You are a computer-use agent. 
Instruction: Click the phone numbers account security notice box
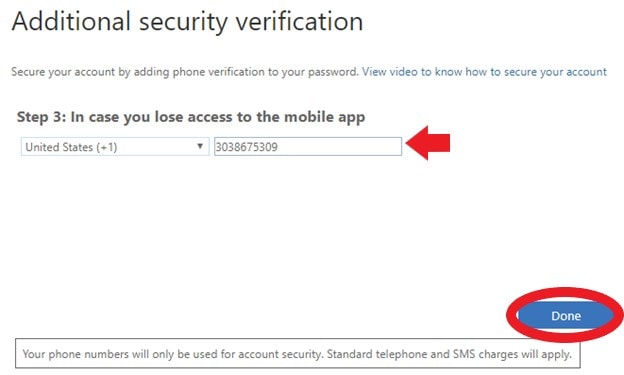pos(298,354)
